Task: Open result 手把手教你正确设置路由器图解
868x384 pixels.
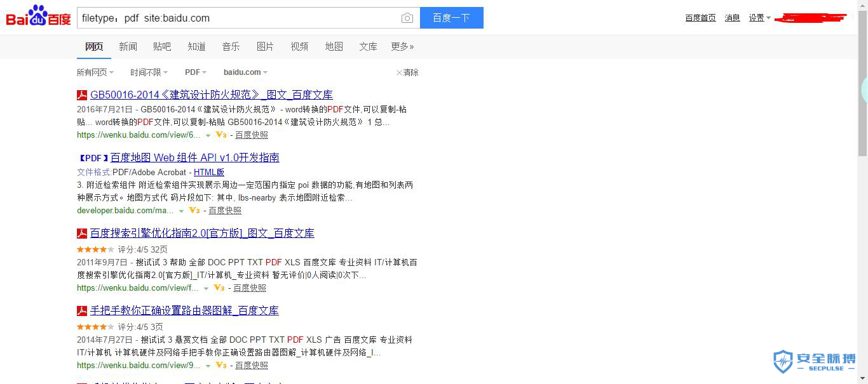Action: click(x=184, y=311)
